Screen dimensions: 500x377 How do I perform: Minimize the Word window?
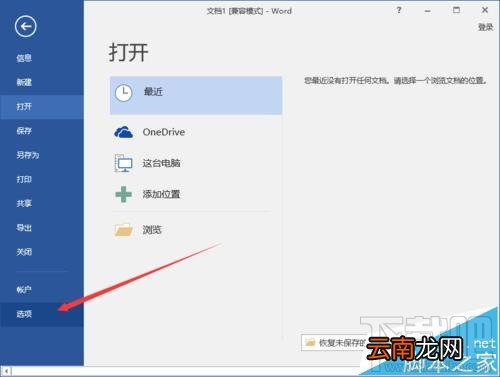[428, 11]
